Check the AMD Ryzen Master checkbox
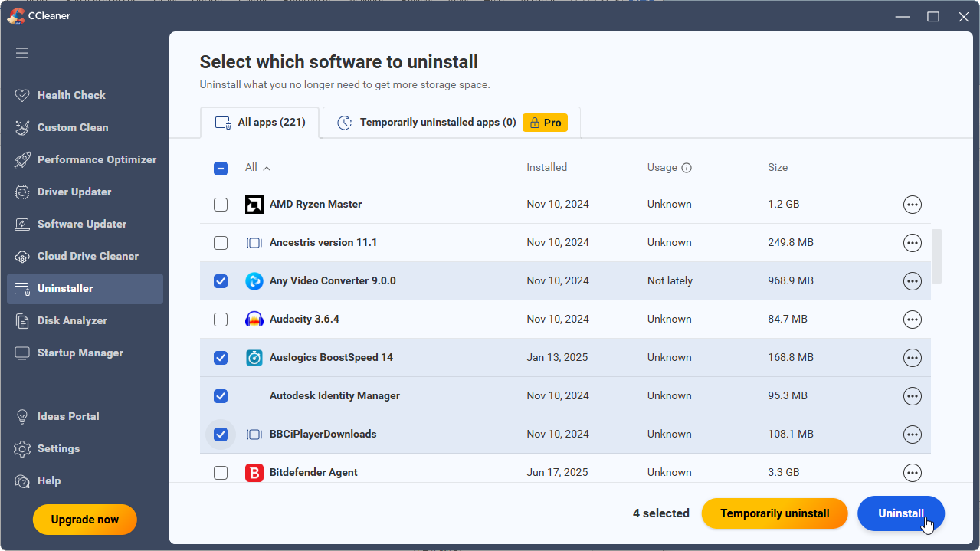The width and height of the screenshot is (980, 551). click(x=221, y=205)
